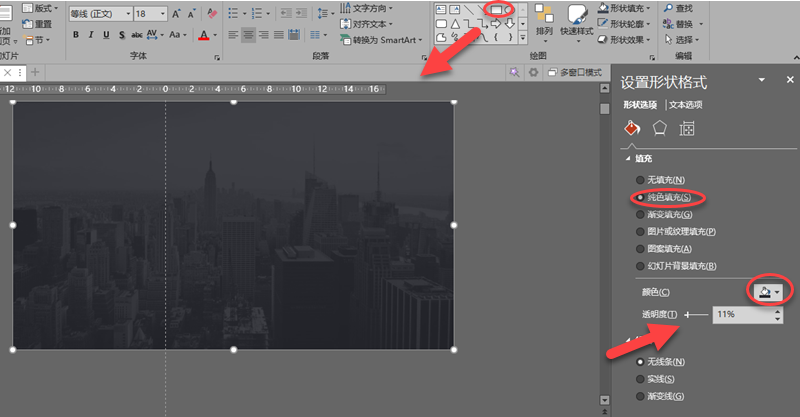Open 排列 arrange button
Image resolution: width=800 pixels, height=417 pixels.
tap(544, 21)
